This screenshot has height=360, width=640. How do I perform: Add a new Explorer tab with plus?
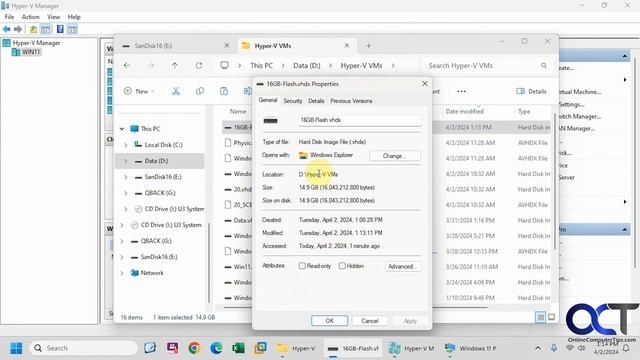click(369, 46)
